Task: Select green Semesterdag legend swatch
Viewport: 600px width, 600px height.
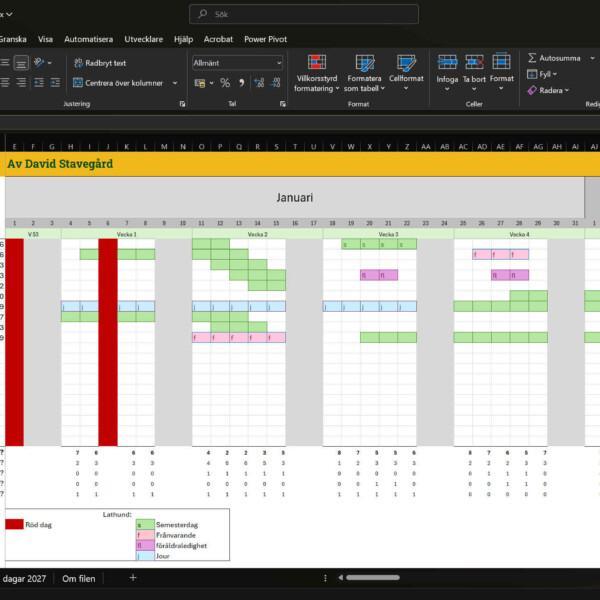Action: [145, 525]
